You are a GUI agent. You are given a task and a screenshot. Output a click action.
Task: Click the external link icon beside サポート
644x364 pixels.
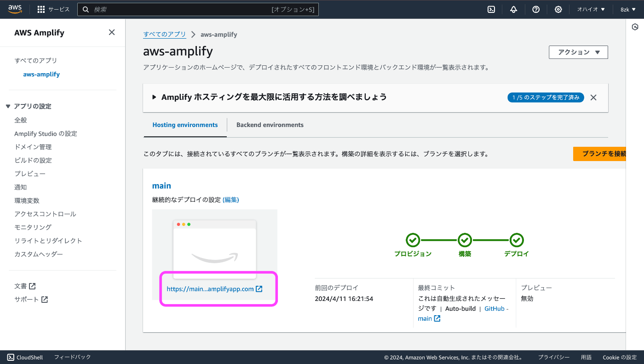(x=45, y=300)
